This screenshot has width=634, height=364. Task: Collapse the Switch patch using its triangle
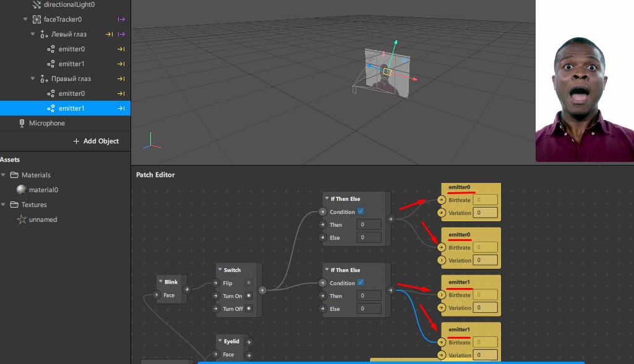[x=220, y=270]
